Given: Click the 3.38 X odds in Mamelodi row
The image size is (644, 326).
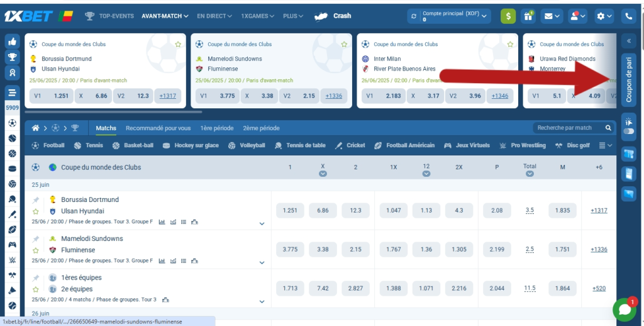Looking at the screenshot, I should pos(323,249).
